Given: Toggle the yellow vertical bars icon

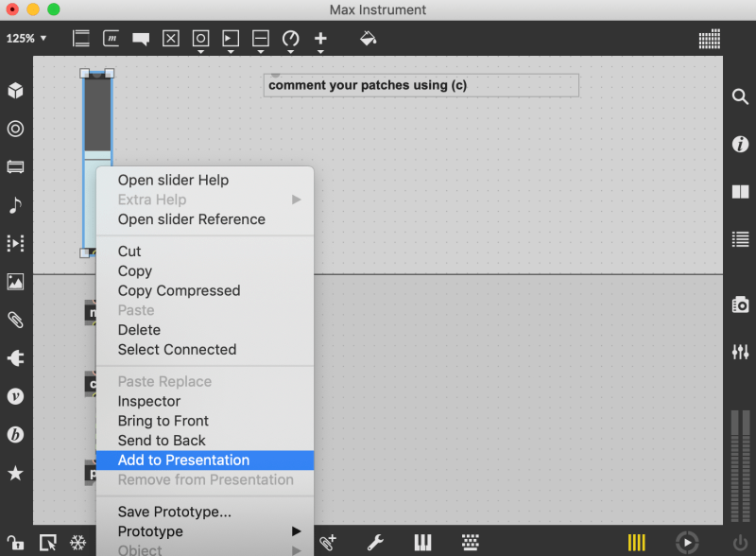Looking at the screenshot, I should coord(636,543).
